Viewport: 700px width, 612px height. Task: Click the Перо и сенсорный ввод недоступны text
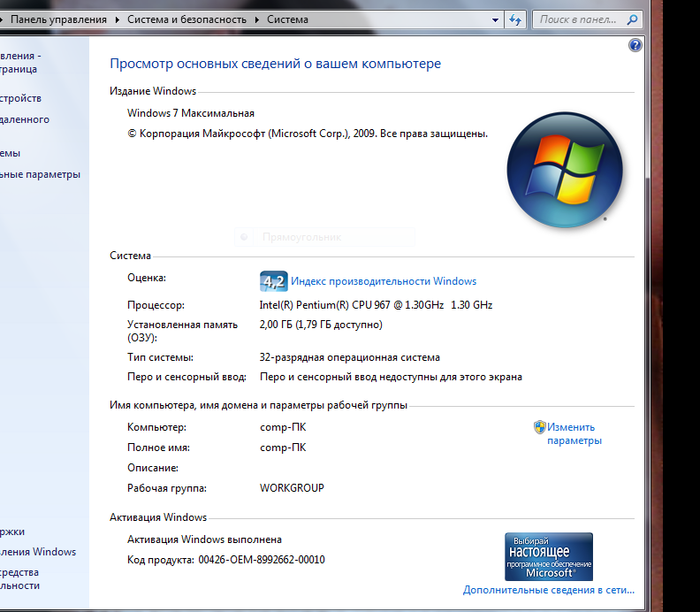[x=391, y=377]
